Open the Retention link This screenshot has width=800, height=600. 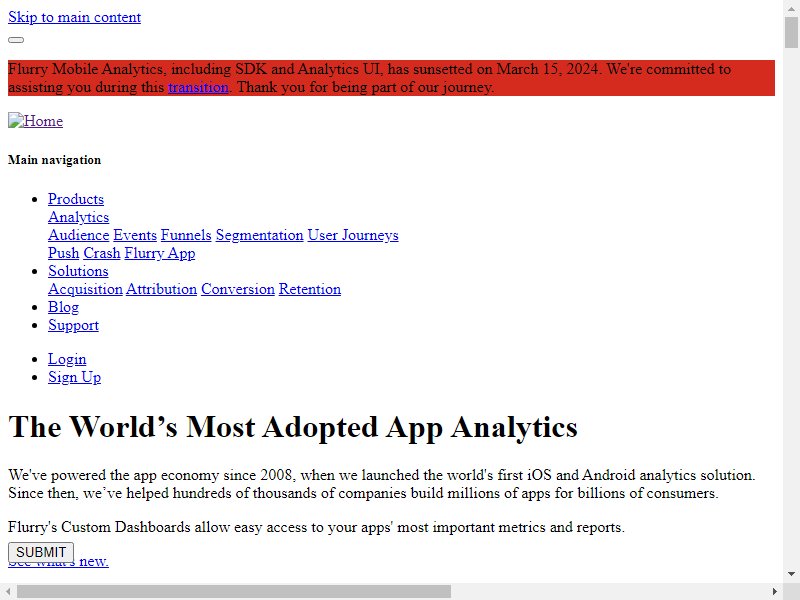pos(310,289)
